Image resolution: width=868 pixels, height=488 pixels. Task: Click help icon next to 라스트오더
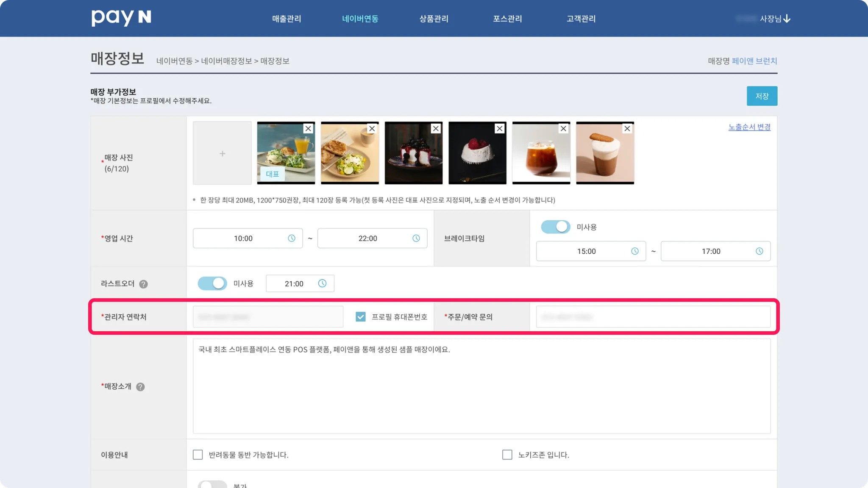[144, 284]
